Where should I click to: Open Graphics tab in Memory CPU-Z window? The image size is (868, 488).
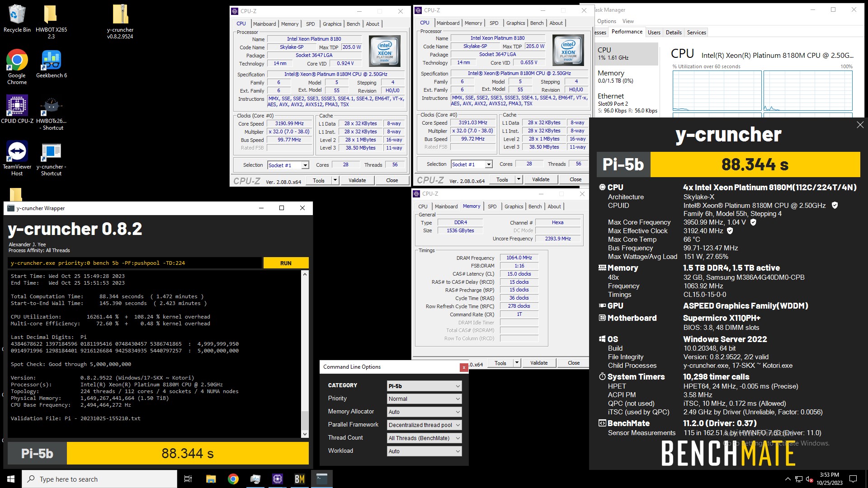(514, 206)
